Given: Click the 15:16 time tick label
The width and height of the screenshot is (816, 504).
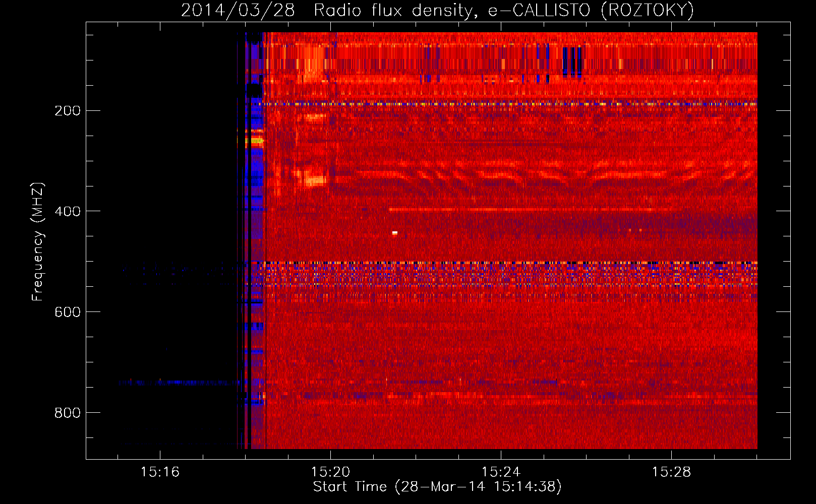Looking at the screenshot, I should [x=160, y=472].
